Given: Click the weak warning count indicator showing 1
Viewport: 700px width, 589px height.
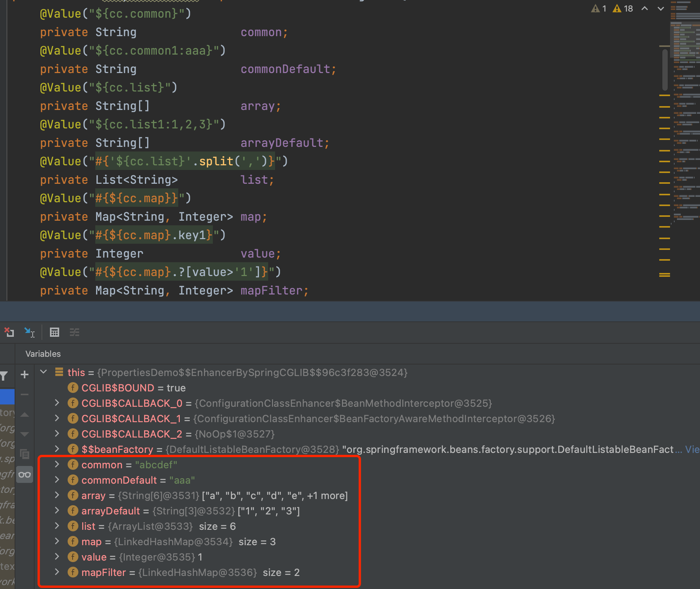Looking at the screenshot, I should point(599,8).
